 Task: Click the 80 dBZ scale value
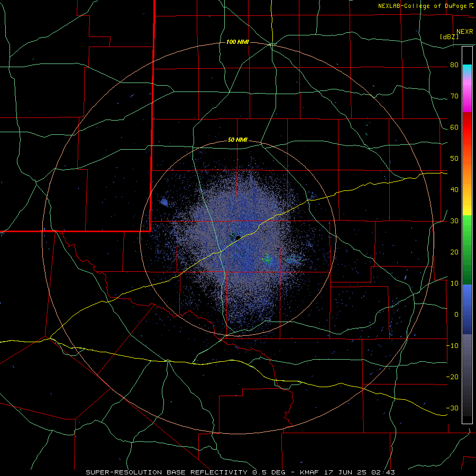(454, 65)
